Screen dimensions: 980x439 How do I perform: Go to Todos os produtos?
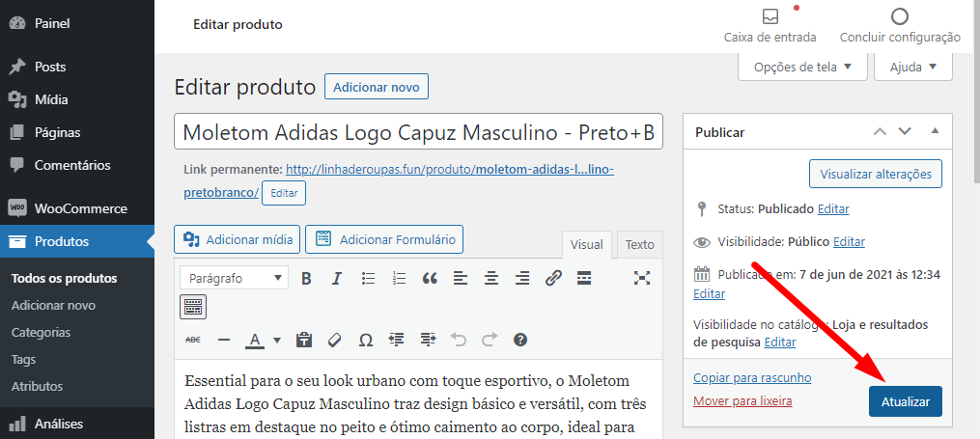pyautogui.click(x=65, y=279)
